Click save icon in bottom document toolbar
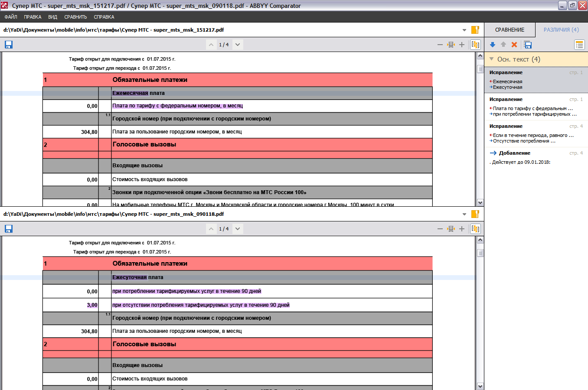The image size is (588, 390). tap(9, 229)
